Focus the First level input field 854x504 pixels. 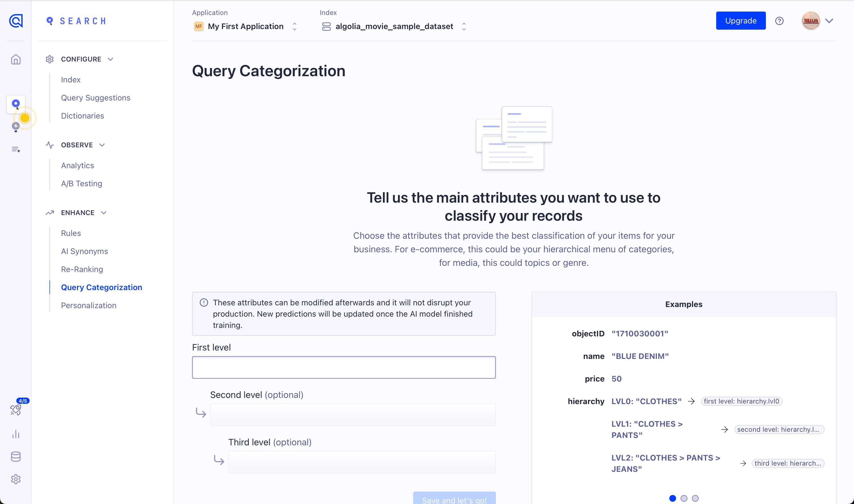(344, 367)
